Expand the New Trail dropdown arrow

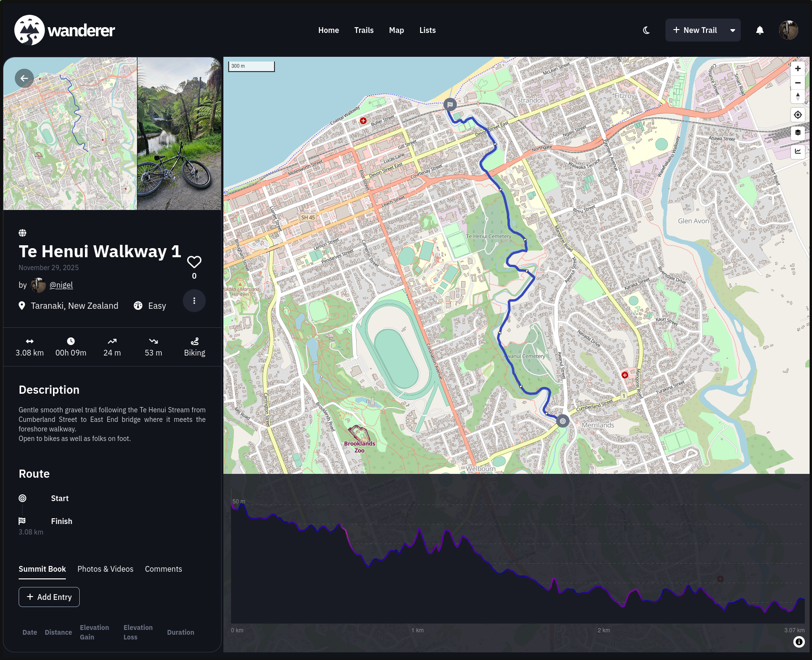coord(732,30)
